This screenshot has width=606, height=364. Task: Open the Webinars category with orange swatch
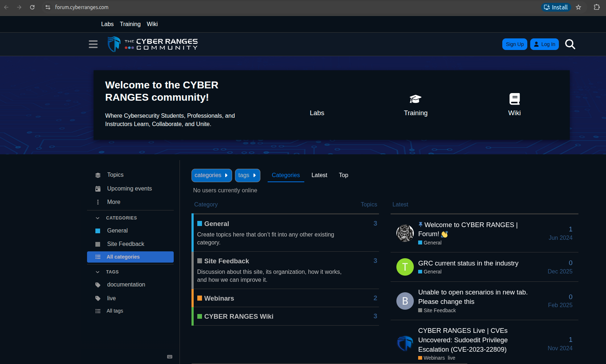219,298
